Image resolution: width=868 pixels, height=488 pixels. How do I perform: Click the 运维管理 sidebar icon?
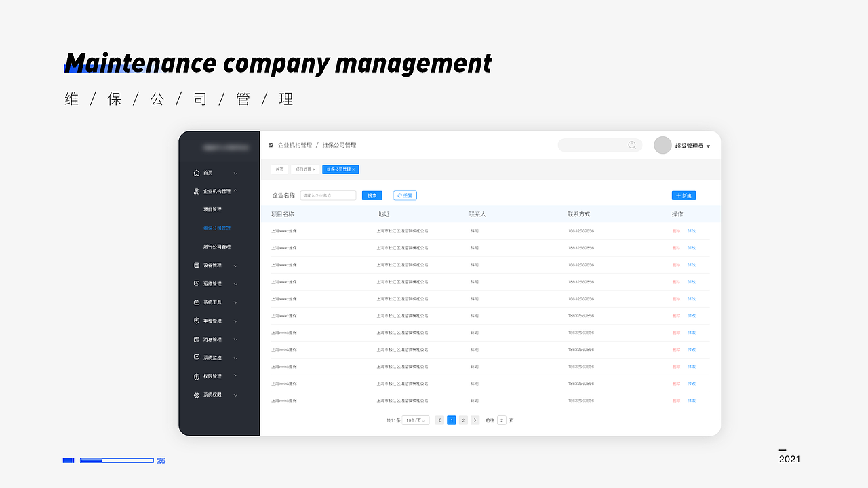tap(197, 283)
